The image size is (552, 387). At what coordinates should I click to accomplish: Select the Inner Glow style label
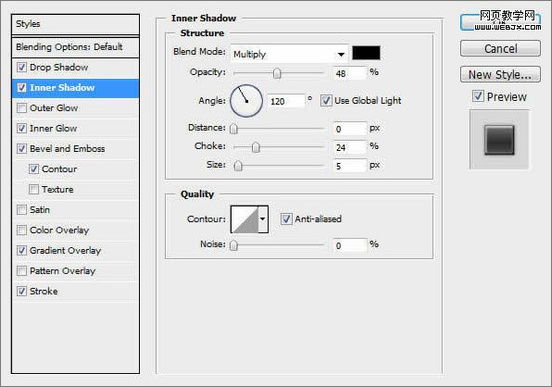53,129
